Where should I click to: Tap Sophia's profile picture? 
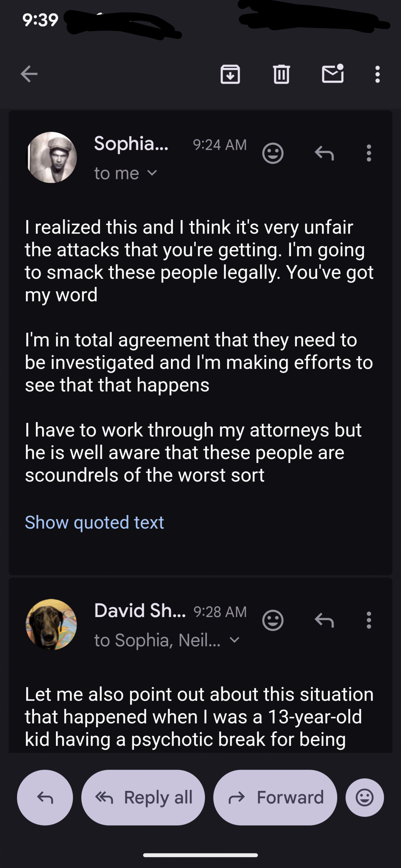click(52, 157)
